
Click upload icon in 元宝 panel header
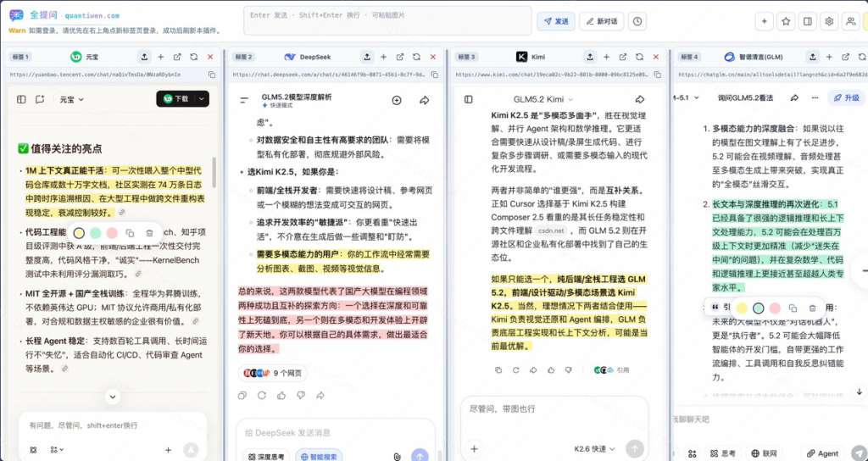144,57
